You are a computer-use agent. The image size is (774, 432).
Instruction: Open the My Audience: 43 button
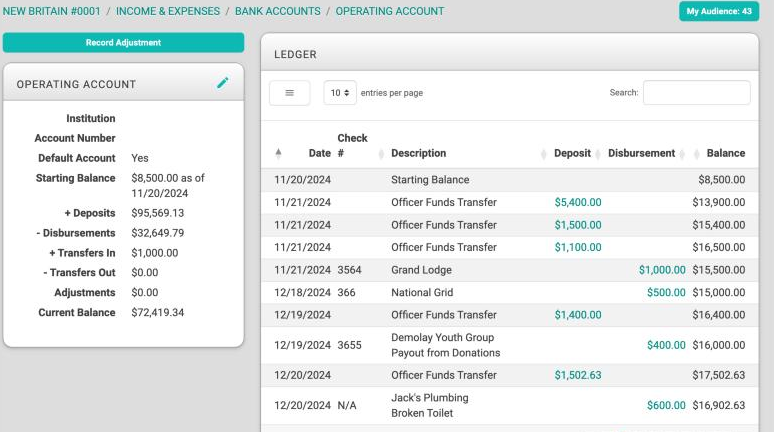pos(719,11)
